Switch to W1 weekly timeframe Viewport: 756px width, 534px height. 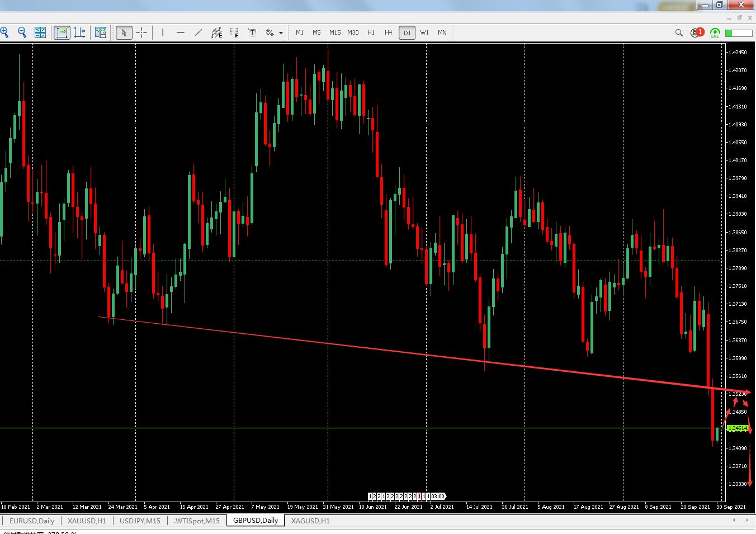tap(425, 32)
